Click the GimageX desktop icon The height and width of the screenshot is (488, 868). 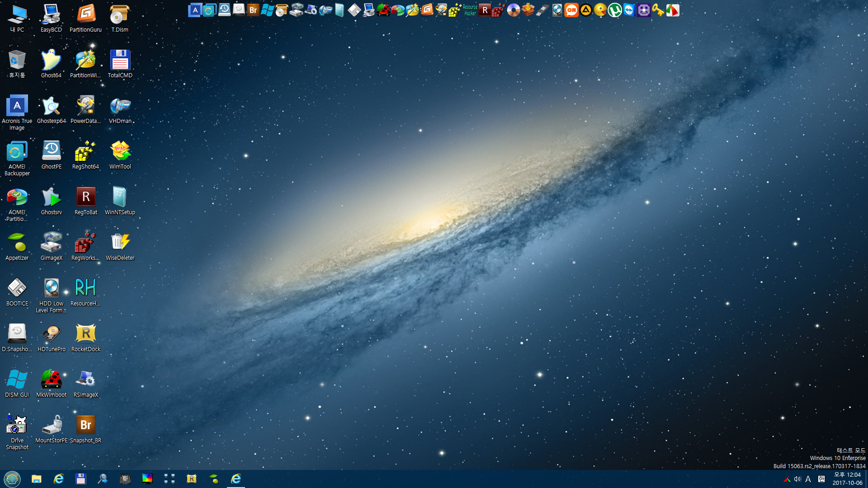(51, 247)
